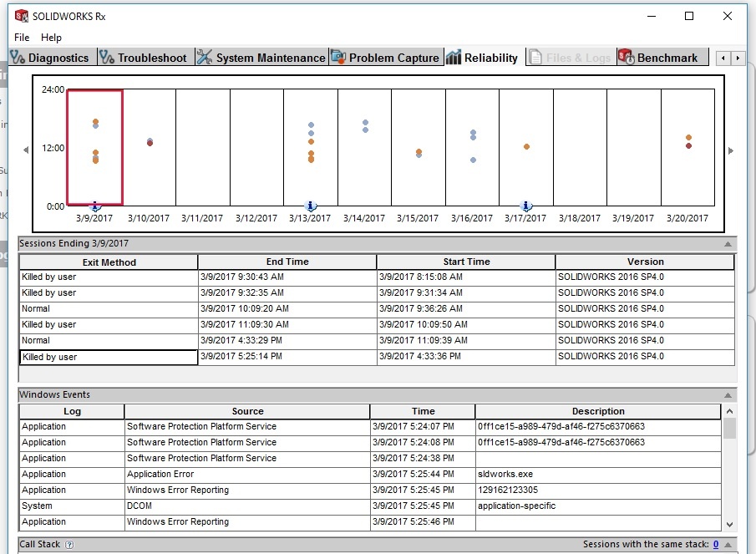This screenshot has width=756, height=554.
Task: Switch to the Troubleshoot tab
Action: (x=146, y=58)
